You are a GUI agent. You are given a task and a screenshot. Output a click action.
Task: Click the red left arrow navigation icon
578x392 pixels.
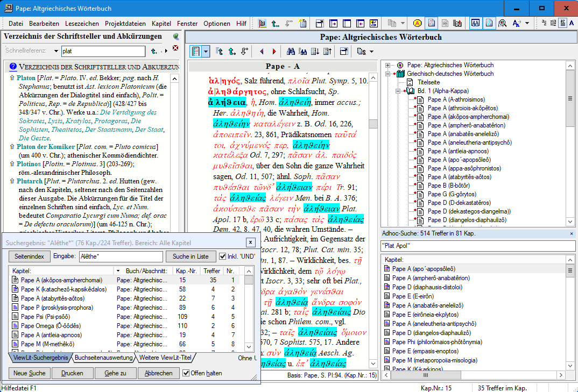(262, 52)
